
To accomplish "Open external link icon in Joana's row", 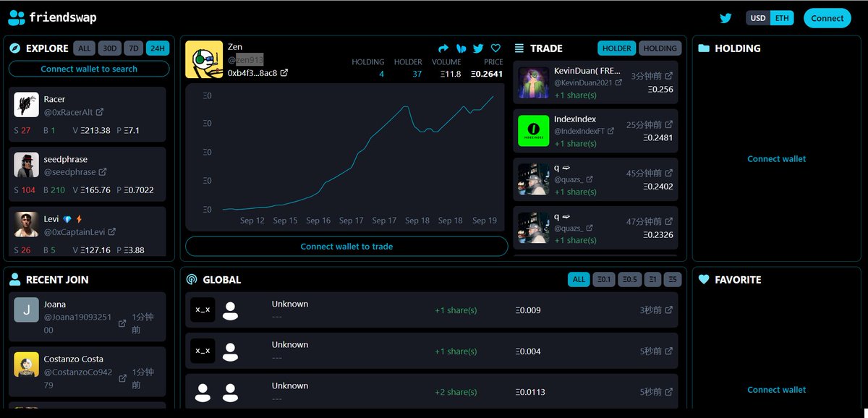I will point(122,323).
